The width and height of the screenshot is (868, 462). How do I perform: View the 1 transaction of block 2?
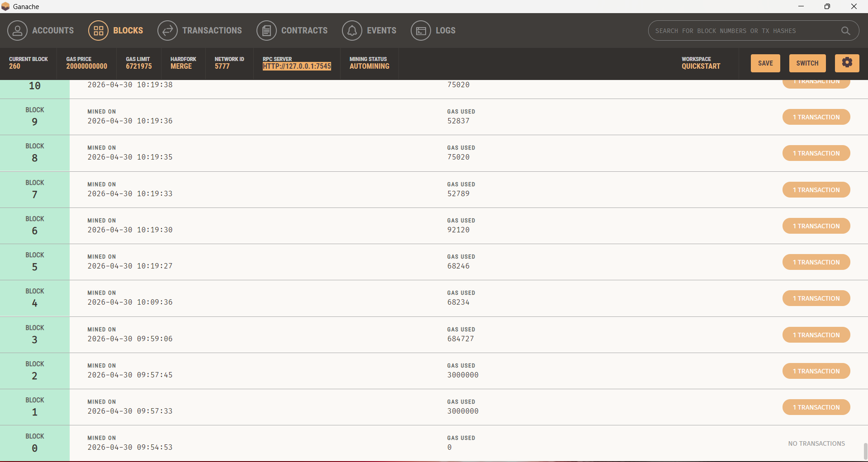(816, 371)
